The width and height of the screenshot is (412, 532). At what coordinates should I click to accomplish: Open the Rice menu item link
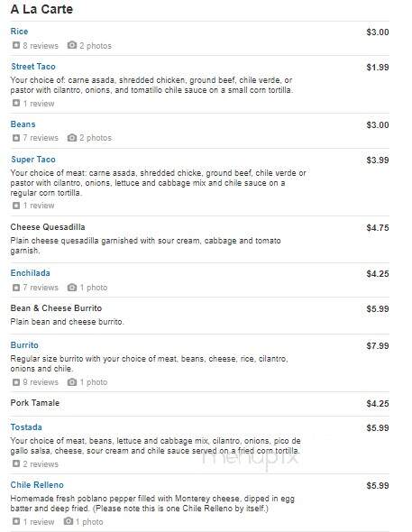click(19, 32)
